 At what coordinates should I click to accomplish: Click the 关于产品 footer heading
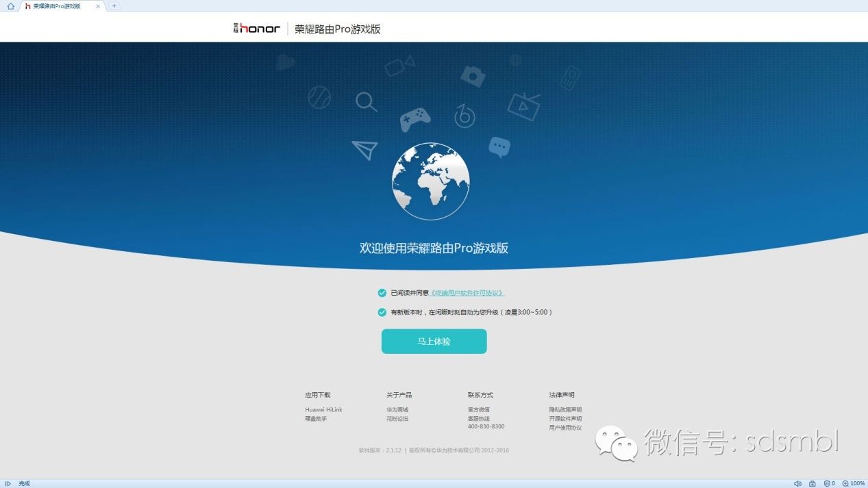pos(399,395)
